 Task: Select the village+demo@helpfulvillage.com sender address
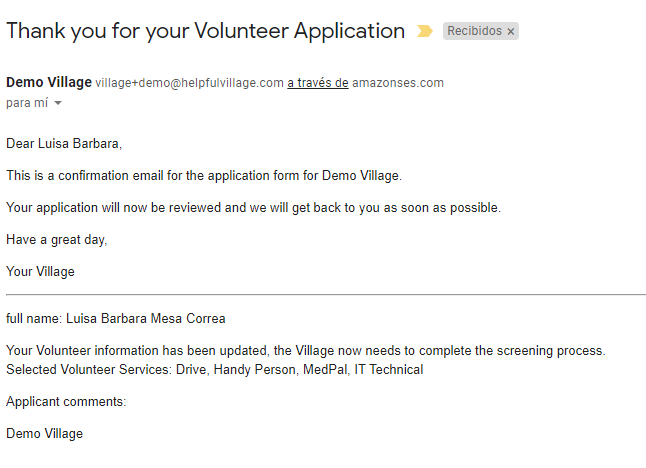pos(190,83)
